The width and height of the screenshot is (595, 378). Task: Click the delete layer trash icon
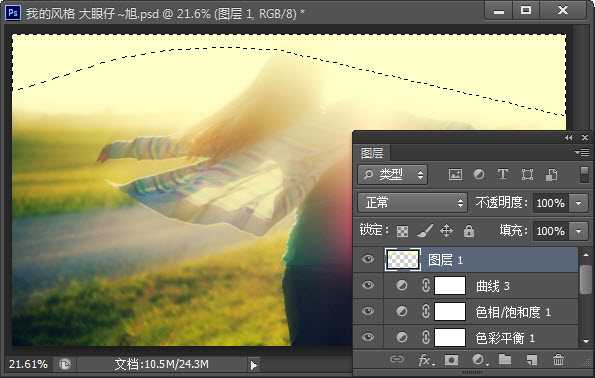point(558,360)
